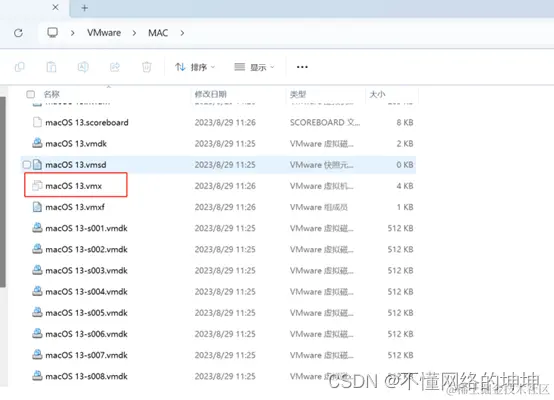Select file macOS 13-s008.vmdk
Image resolution: width=554 pixels, height=400 pixels.
87,376
